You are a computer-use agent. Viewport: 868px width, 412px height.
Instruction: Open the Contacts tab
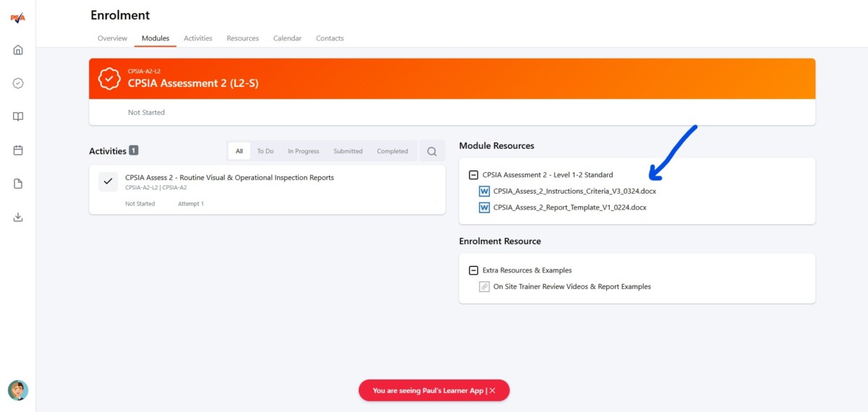(330, 38)
